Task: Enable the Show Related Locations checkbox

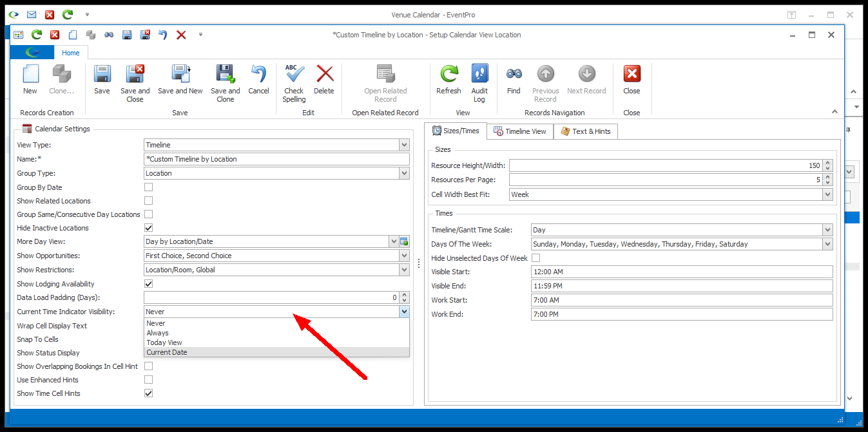Action: 149,201
